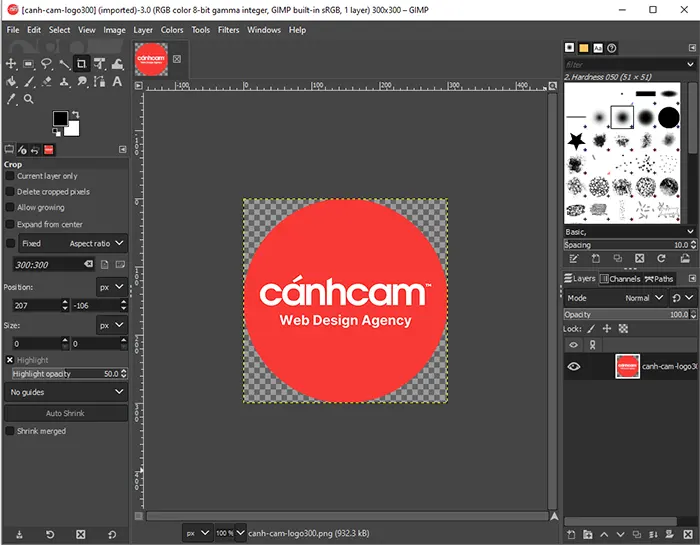
Task: Toggle Delete cropped pixels checkbox
Action: (x=10, y=191)
